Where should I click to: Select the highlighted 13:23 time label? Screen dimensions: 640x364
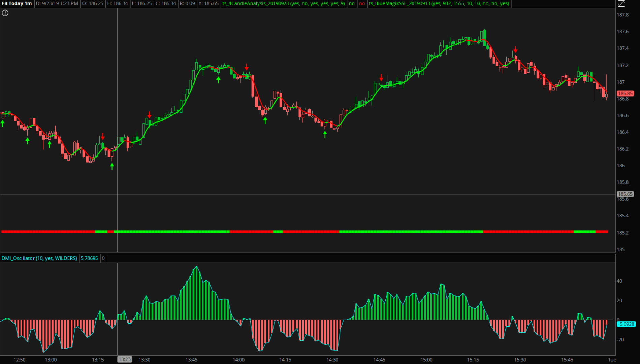coord(125,359)
